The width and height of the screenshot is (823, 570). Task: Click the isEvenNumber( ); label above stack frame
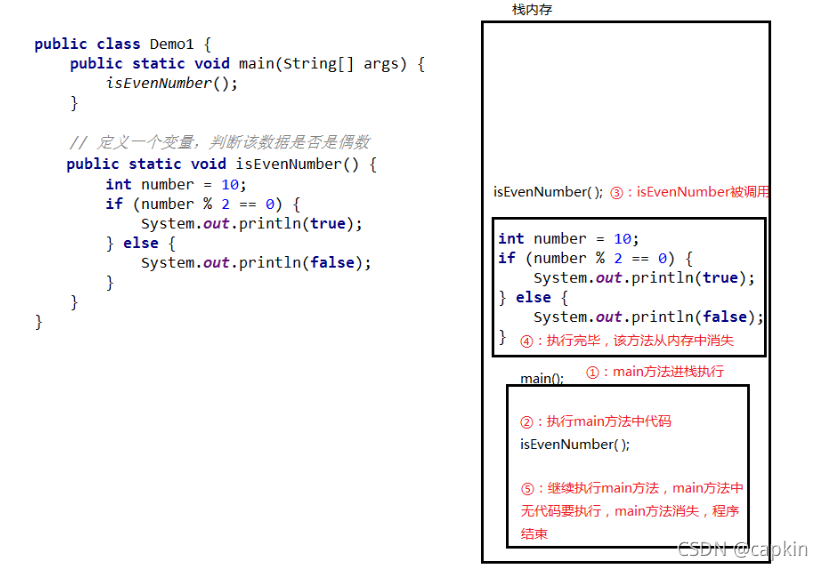click(x=548, y=192)
